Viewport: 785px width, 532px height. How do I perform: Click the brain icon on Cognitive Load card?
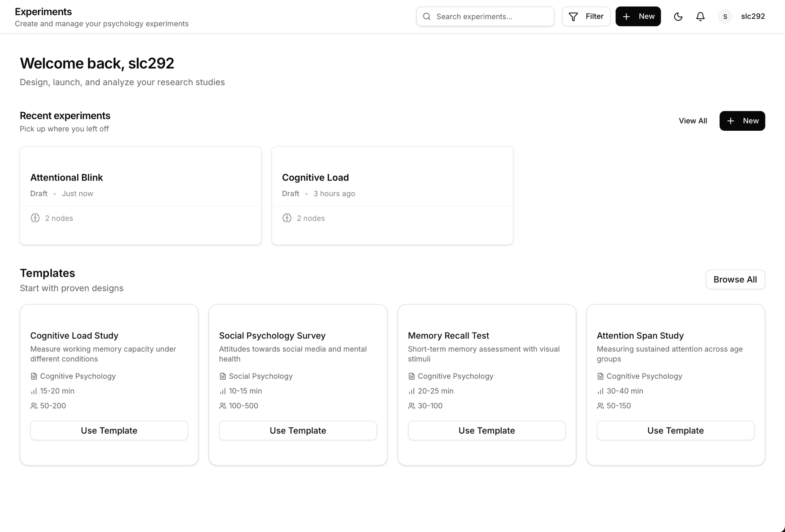[287, 218]
